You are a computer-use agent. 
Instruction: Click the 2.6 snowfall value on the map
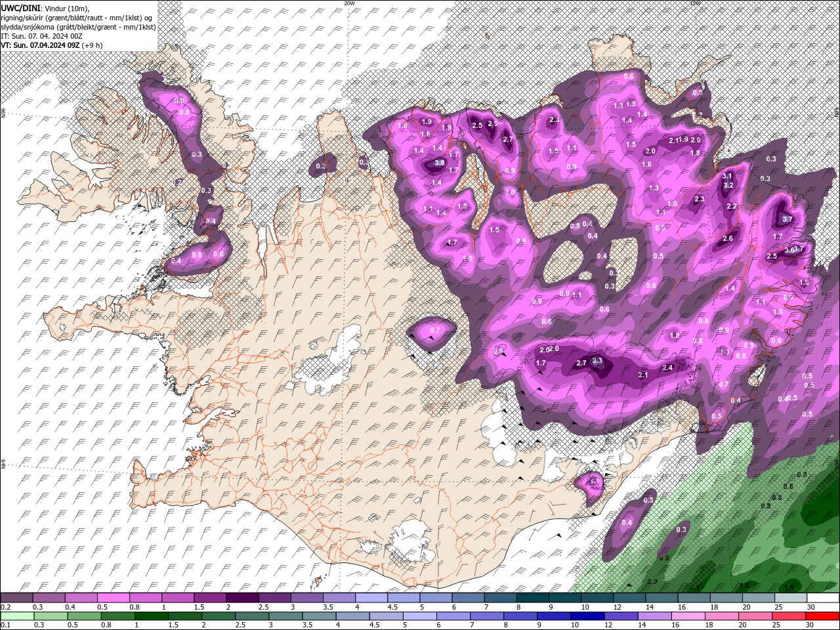[728, 239]
